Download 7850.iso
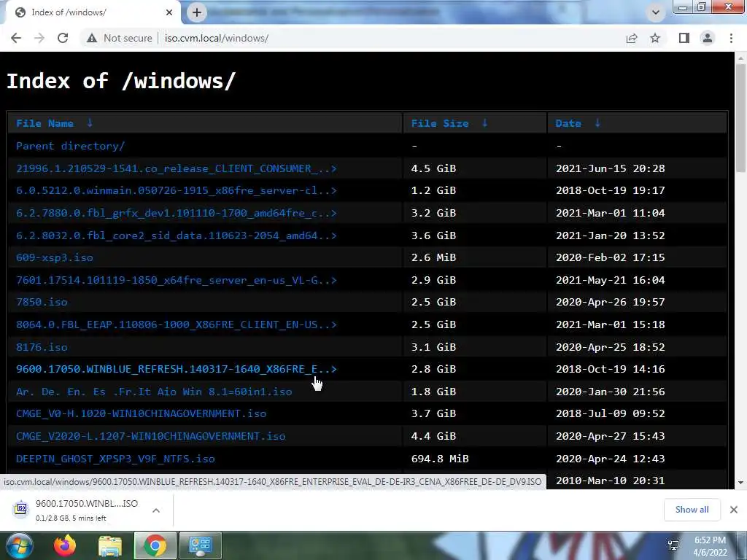The width and height of the screenshot is (747, 560). [42, 302]
